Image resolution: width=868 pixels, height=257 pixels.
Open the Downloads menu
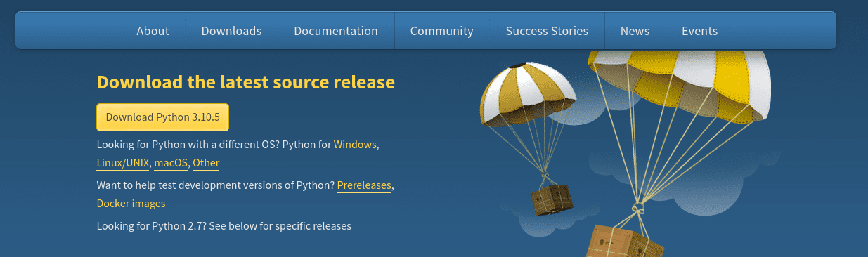click(231, 31)
